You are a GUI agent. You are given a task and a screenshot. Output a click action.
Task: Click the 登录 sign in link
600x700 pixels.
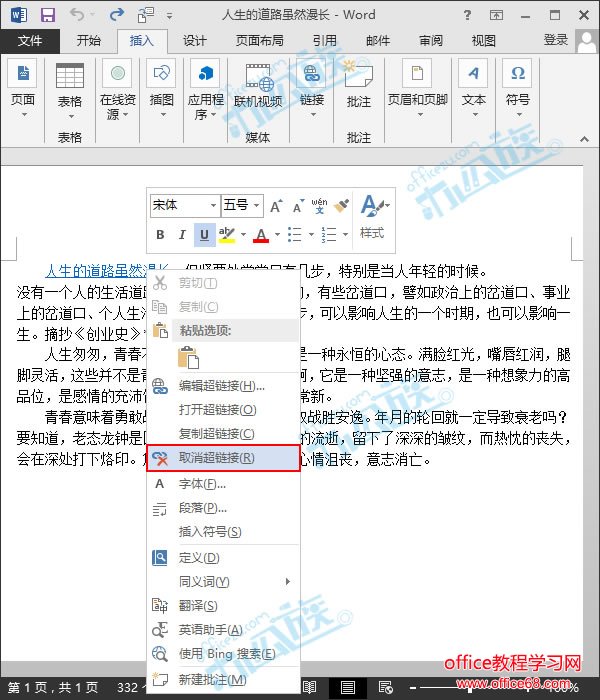(556, 40)
